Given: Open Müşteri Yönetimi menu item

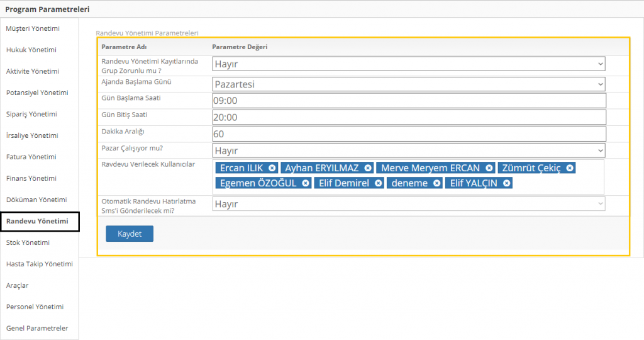Looking at the screenshot, I should coord(33,28).
